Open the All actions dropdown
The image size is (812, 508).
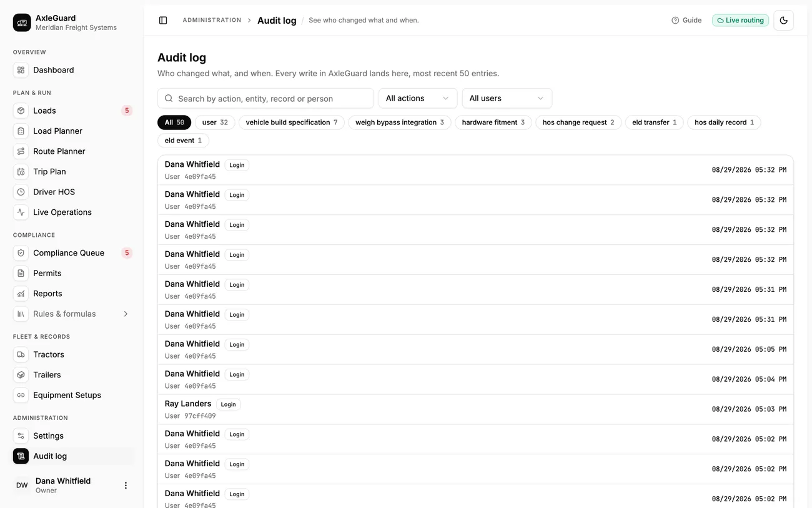(418, 98)
